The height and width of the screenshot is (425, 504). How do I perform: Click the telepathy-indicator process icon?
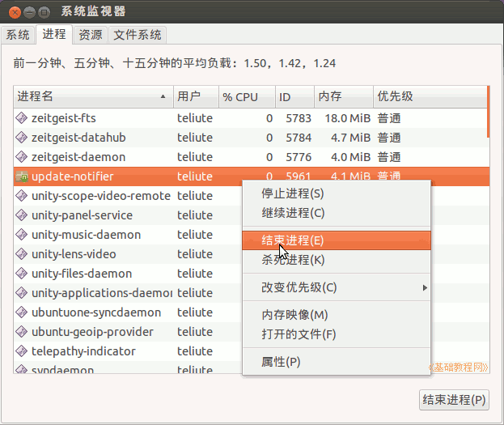click(x=22, y=351)
